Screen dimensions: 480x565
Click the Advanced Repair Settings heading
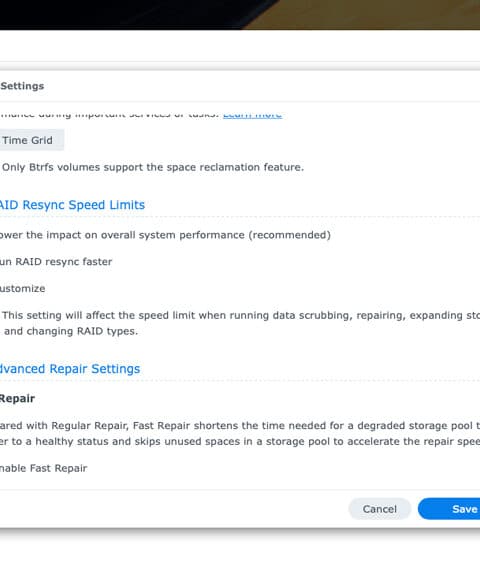point(70,369)
